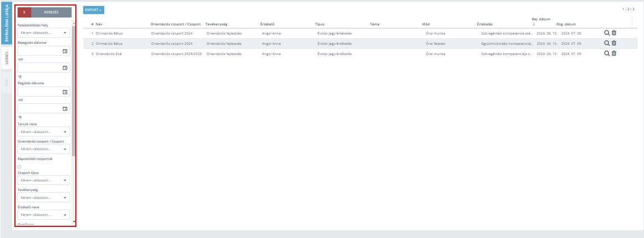
Task: Click the filter panel scrollbar down arrow
Action: (x=74, y=221)
